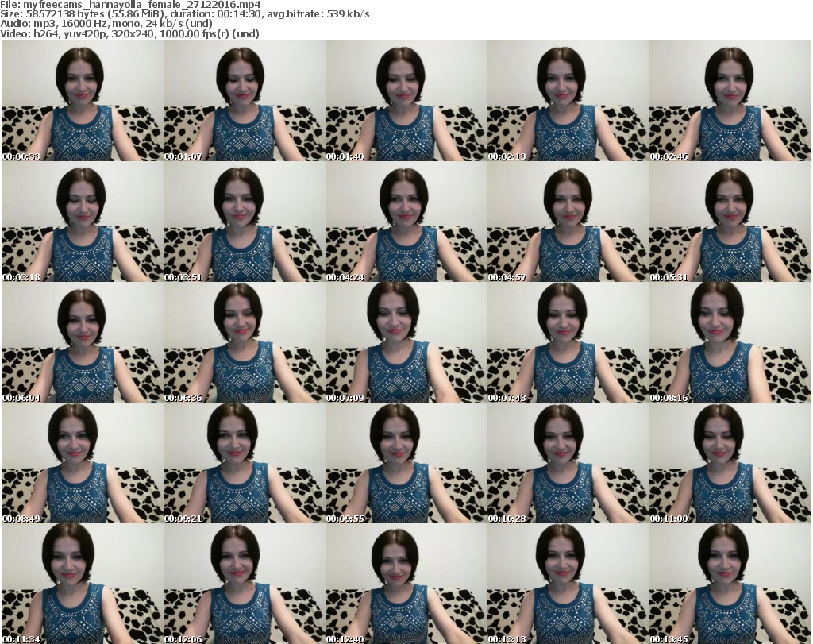Click the frame at timestamp 00:12:06

click(x=245, y=584)
